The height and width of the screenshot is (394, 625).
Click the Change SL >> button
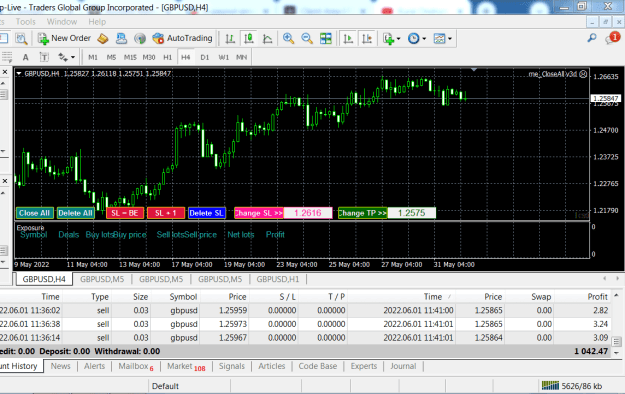(259, 213)
